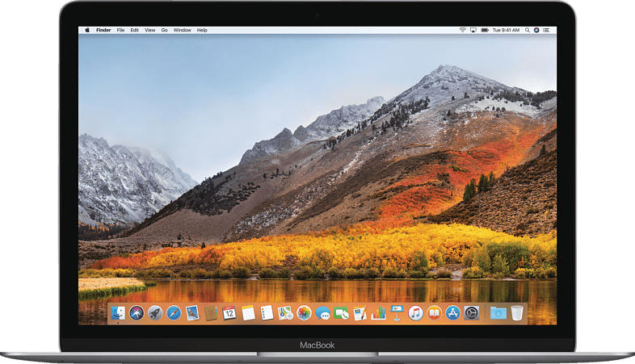Open the View menu

point(149,30)
